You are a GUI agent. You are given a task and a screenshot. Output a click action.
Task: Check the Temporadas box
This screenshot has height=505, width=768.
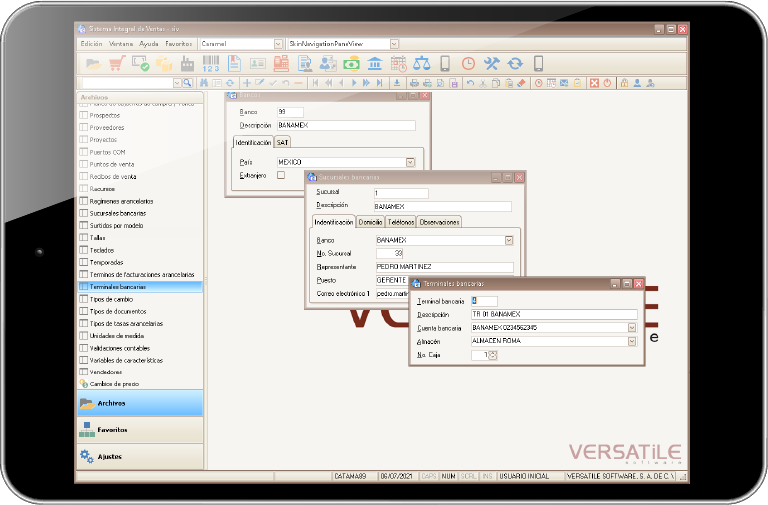pyautogui.click(x=84, y=262)
